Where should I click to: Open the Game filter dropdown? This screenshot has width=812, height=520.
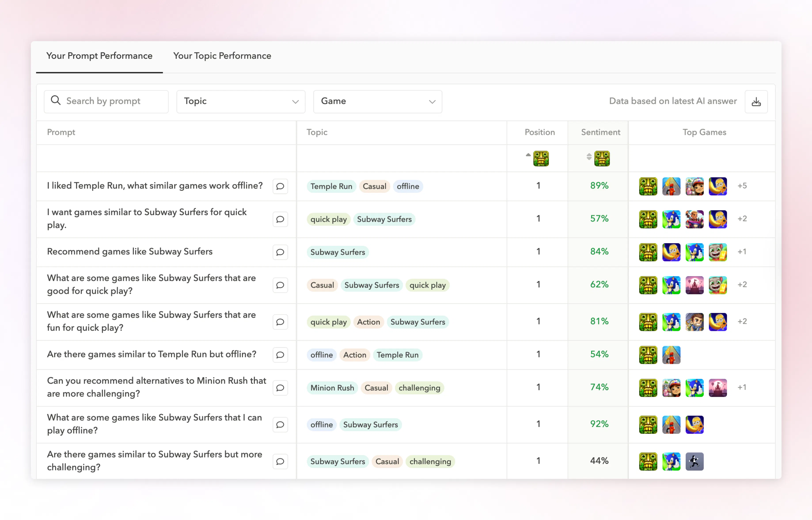click(378, 101)
